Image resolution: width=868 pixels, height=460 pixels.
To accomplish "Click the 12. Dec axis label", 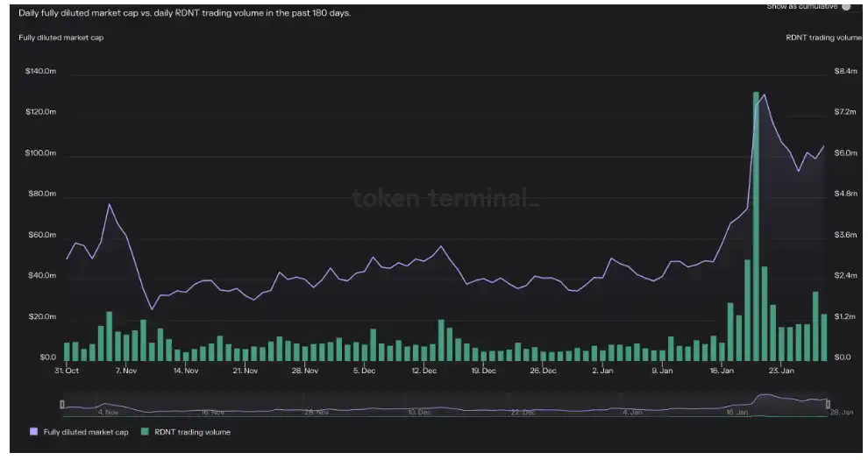I will (x=424, y=371).
